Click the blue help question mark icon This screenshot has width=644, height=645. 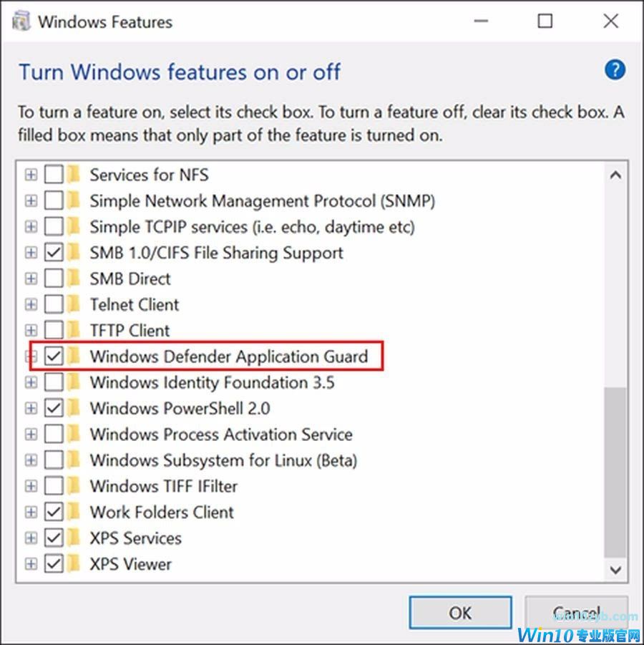pos(615,70)
